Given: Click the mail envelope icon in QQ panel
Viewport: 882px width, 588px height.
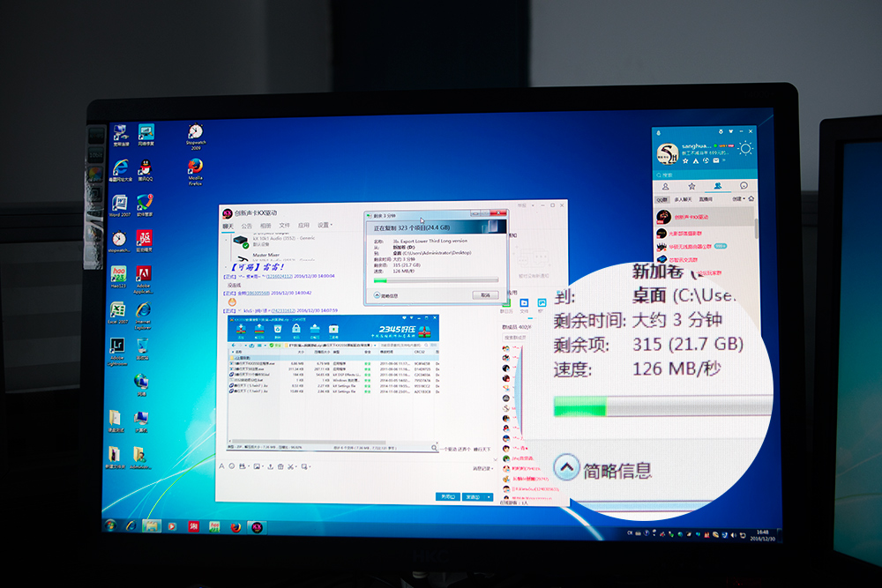Looking at the screenshot, I should 716,160.
